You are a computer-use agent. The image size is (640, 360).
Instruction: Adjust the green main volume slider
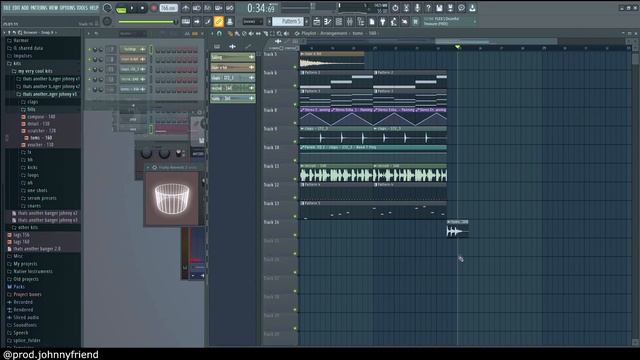click(147, 22)
